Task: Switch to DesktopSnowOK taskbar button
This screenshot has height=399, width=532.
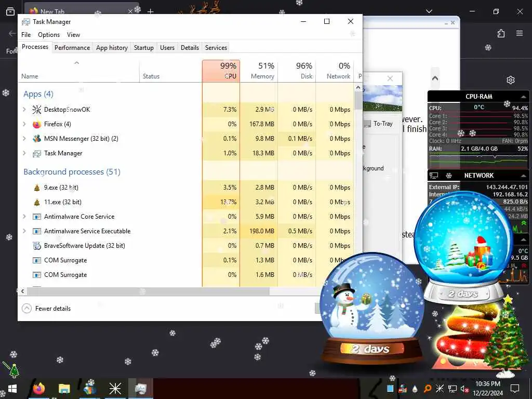Action: coord(115,389)
